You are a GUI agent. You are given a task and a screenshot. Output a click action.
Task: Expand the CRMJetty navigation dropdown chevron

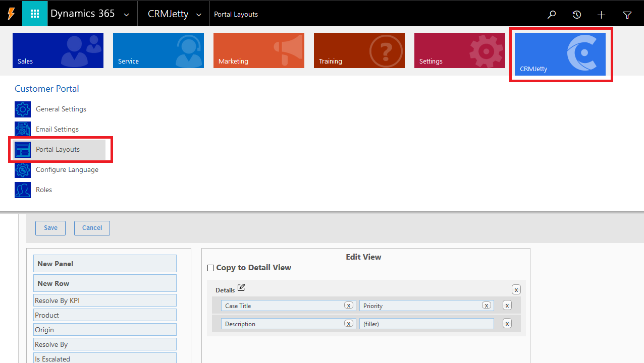[x=199, y=15]
